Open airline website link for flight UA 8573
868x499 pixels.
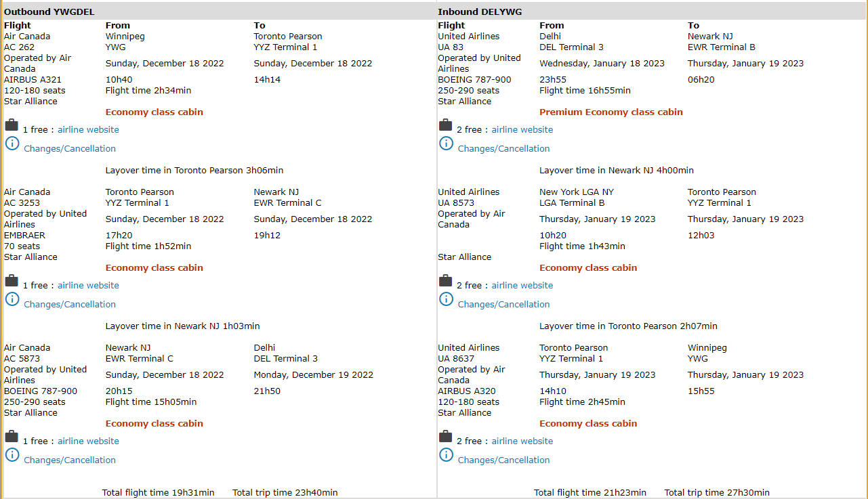pyautogui.click(x=522, y=286)
